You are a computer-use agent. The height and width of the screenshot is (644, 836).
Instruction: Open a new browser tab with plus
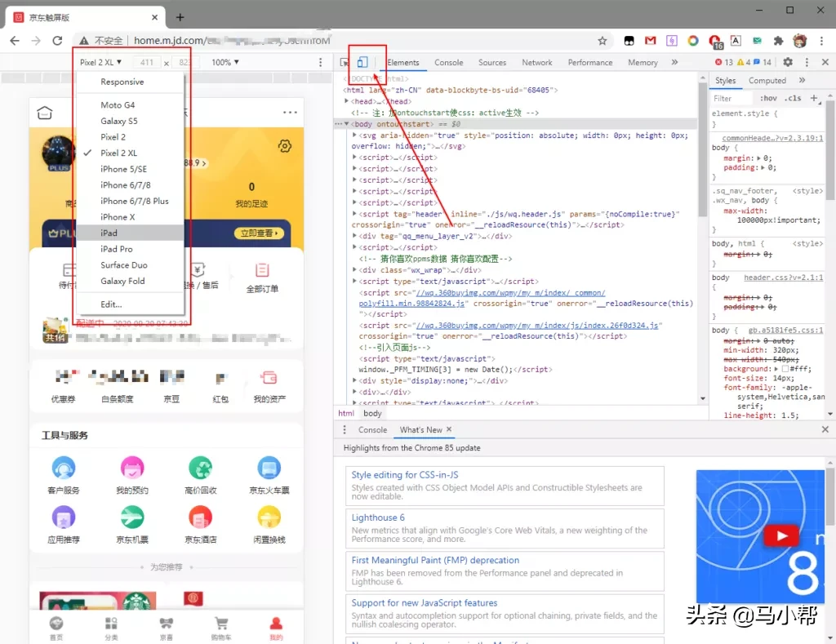coord(180,18)
